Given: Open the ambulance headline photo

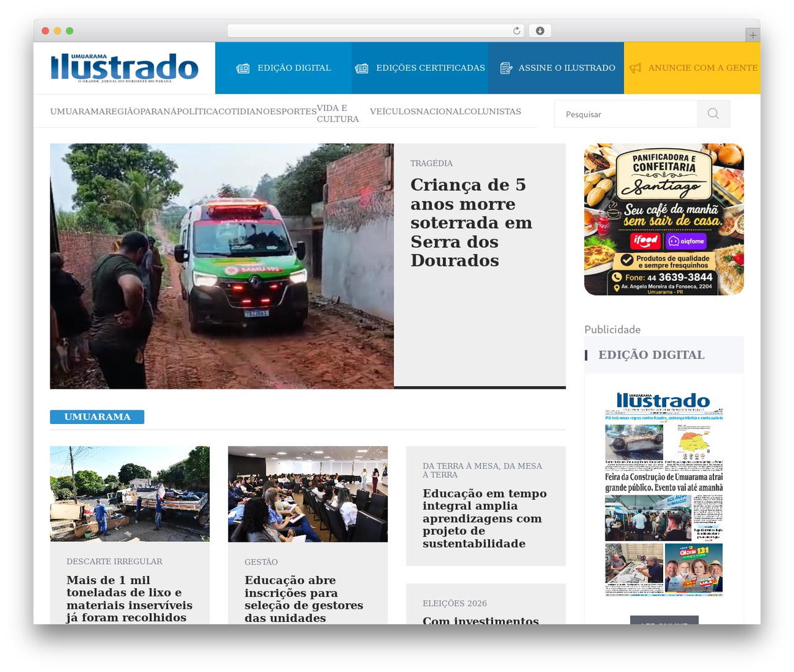Looking at the screenshot, I should tap(222, 267).
